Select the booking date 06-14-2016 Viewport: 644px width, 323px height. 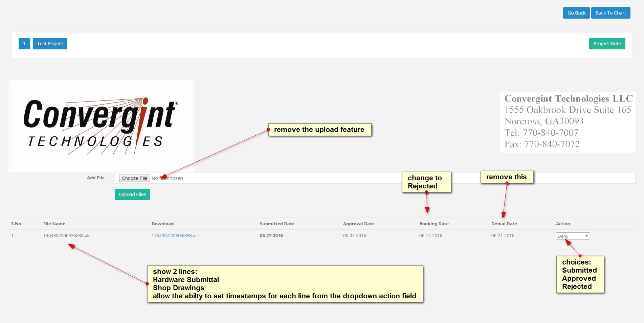(x=431, y=236)
